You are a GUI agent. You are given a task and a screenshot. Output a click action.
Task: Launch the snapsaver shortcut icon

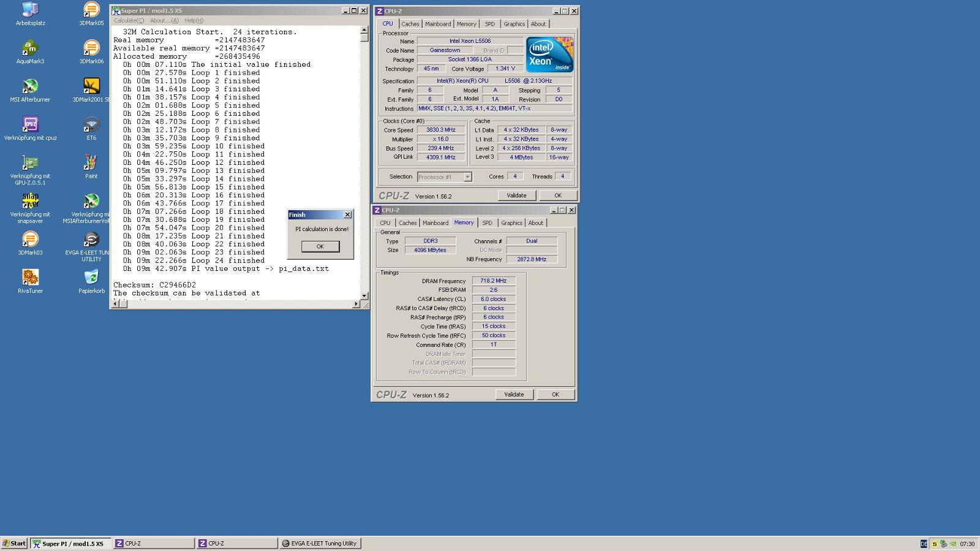[30, 201]
